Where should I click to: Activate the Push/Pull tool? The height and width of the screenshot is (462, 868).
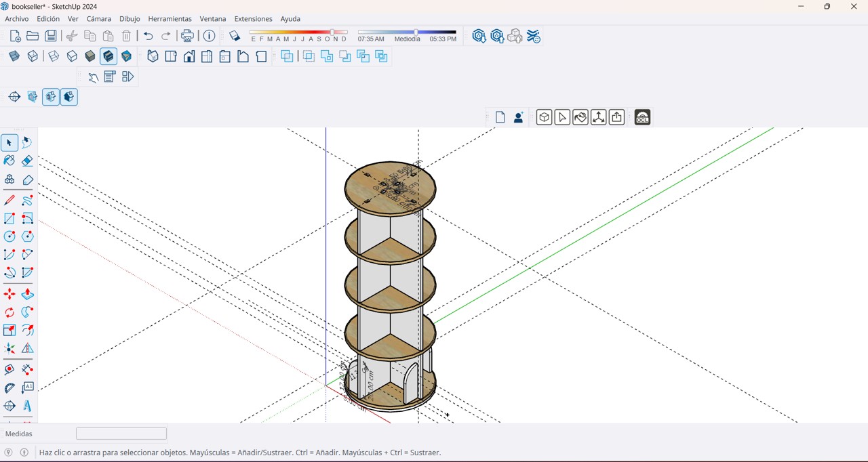pos(27,295)
